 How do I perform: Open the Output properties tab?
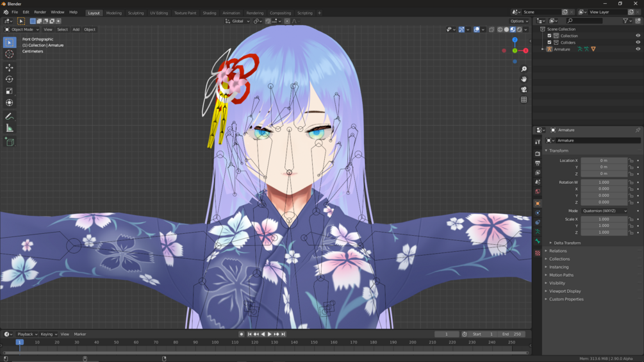pyautogui.click(x=538, y=163)
